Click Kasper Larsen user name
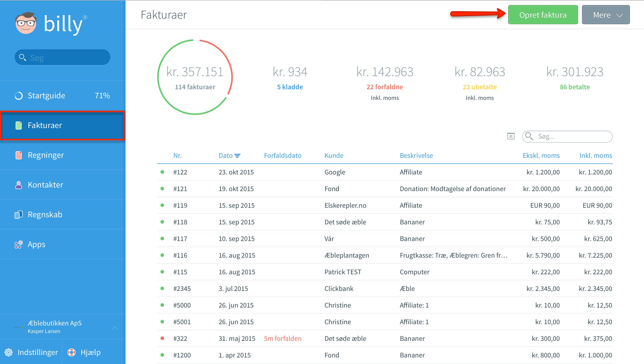The width and height of the screenshot is (644, 364). click(44, 331)
